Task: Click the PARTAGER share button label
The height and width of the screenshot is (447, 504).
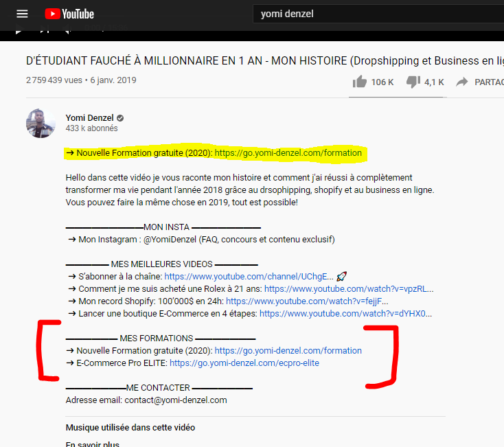Action: pos(489,82)
